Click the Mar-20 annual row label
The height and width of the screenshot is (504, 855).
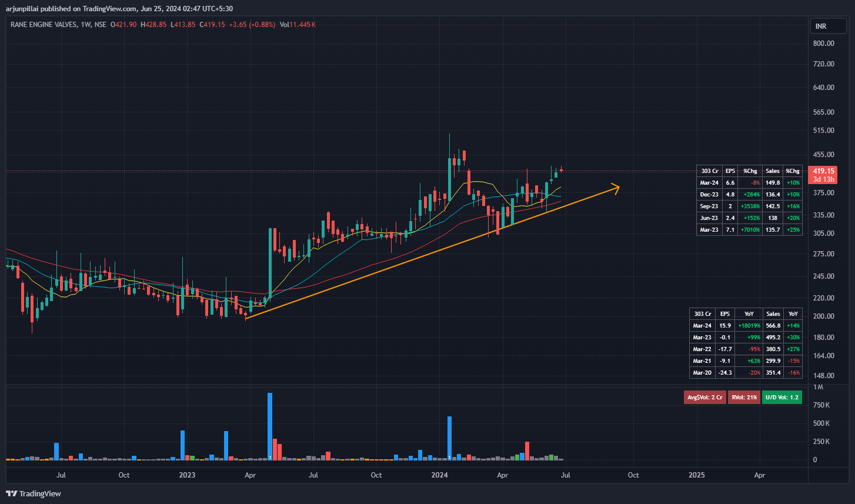702,373
